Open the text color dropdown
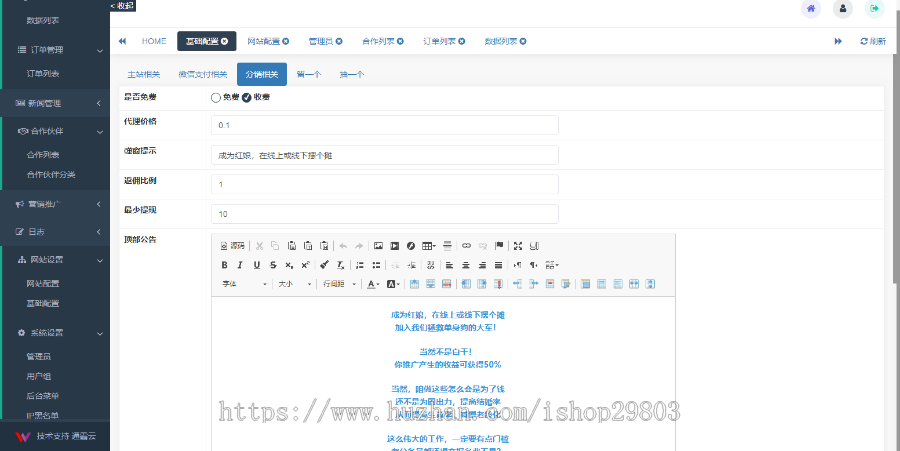This screenshot has width=900, height=451. point(374,284)
